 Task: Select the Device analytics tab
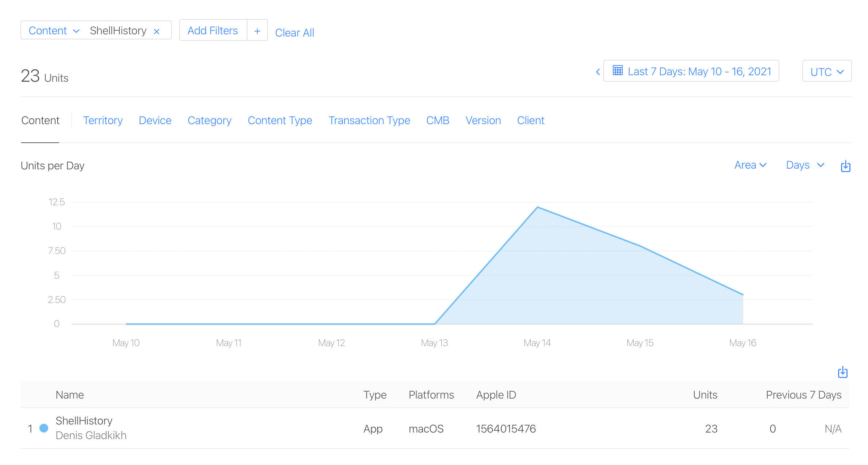click(x=154, y=120)
